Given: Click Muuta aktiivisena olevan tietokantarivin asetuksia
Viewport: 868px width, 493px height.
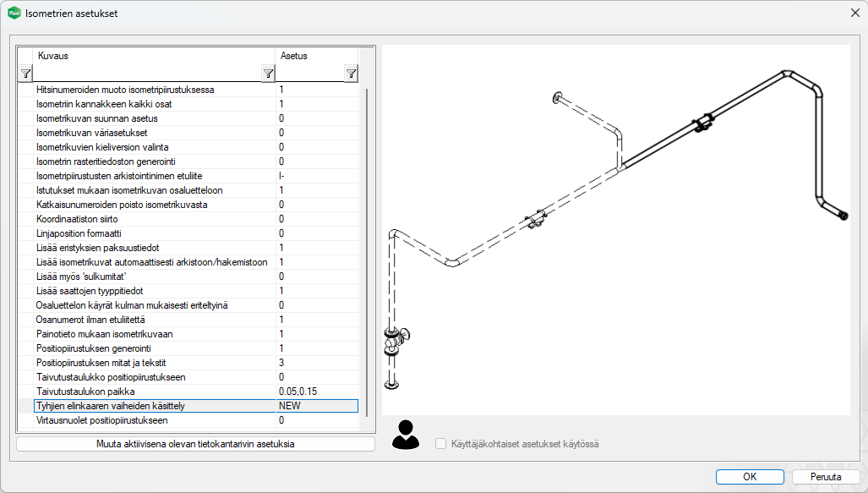Looking at the screenshot, I should [x=195, y=443].
